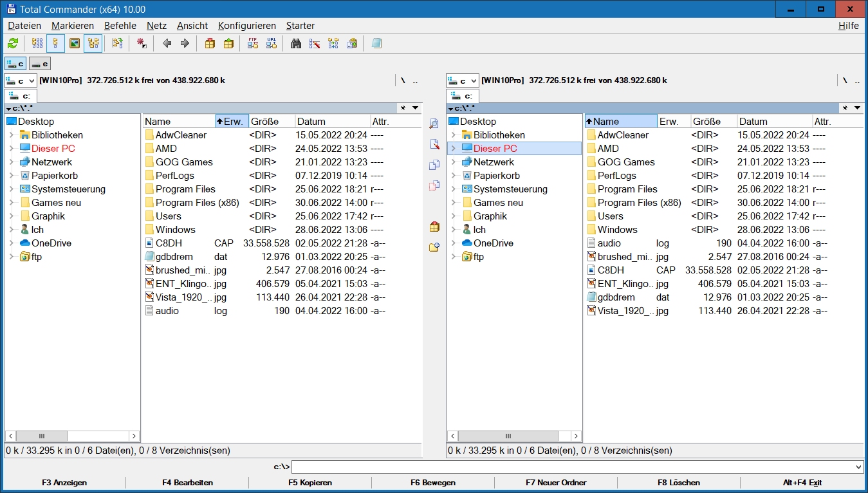The width and height of the screenshot is (868, 493).
Task: Click the pack icon in middle bar
Action: tap(434, 227)
